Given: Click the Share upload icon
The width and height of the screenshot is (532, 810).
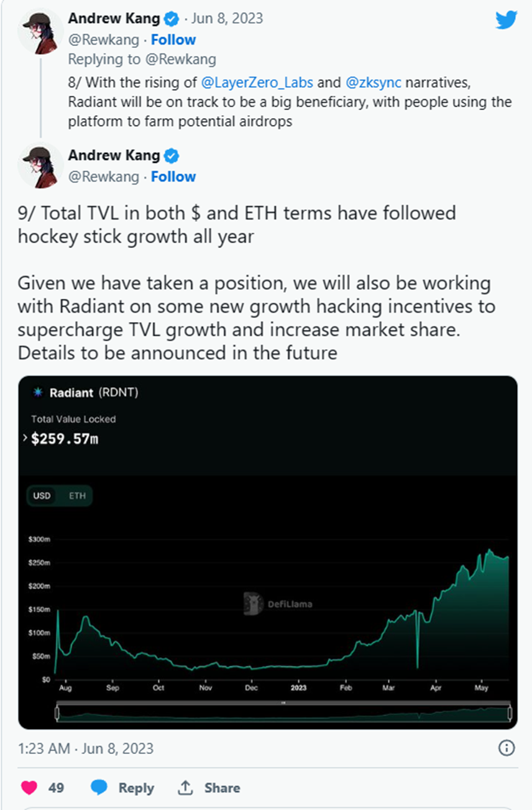Looking at the screenshot, I should pyautogui.click(x=185, y=788).
